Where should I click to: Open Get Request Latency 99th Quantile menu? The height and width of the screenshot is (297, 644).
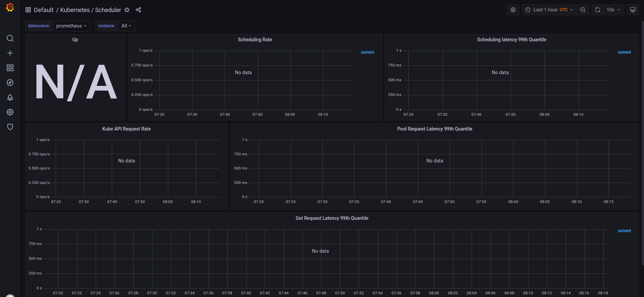332,218
